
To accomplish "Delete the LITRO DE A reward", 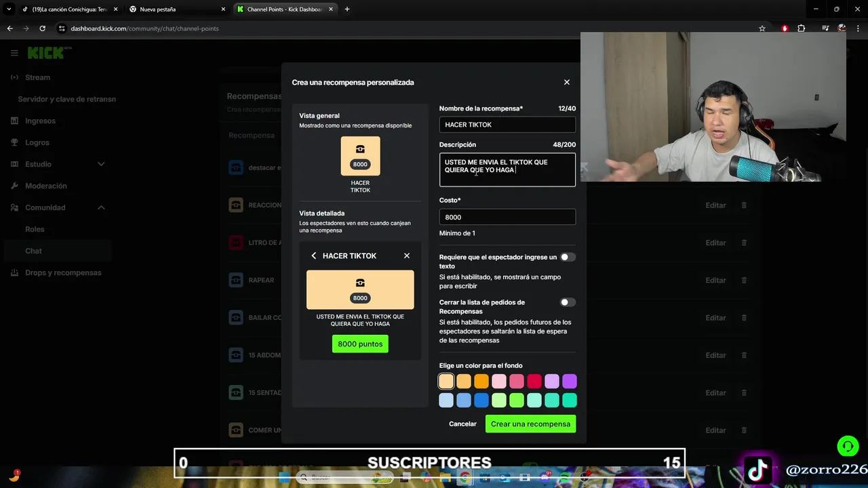I will 744,243.
